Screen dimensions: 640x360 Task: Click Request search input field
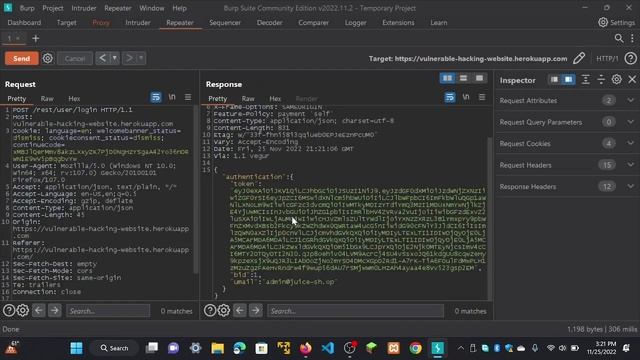pyautogui.click(x=108, y=311)
